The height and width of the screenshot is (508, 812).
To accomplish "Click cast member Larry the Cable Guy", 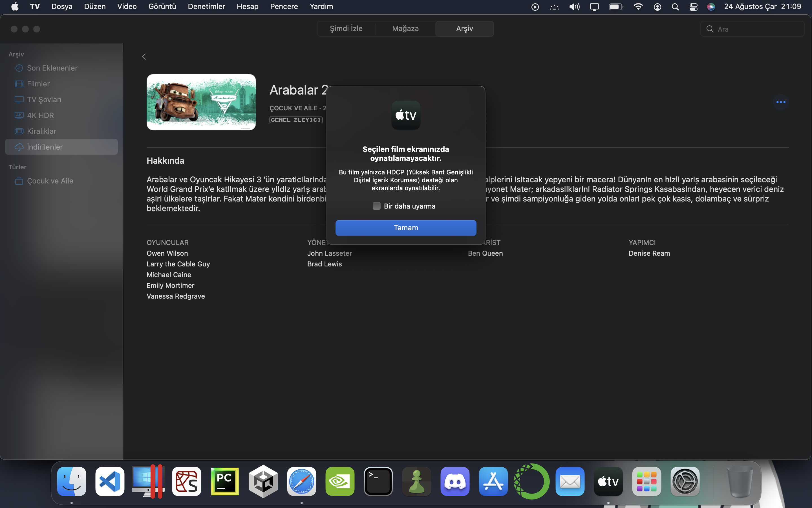I will (x=178, y=264).
